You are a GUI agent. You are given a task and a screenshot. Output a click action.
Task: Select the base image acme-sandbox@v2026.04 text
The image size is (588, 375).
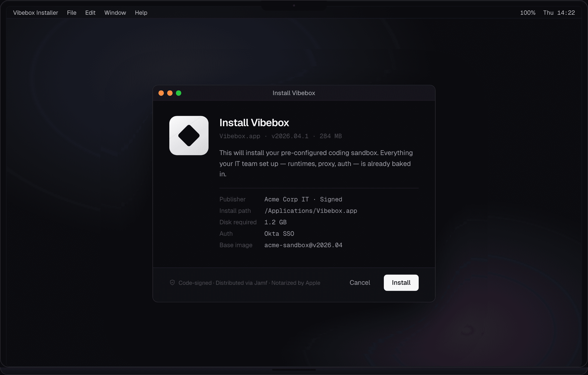pyautogui.click(x=303, y=245)
